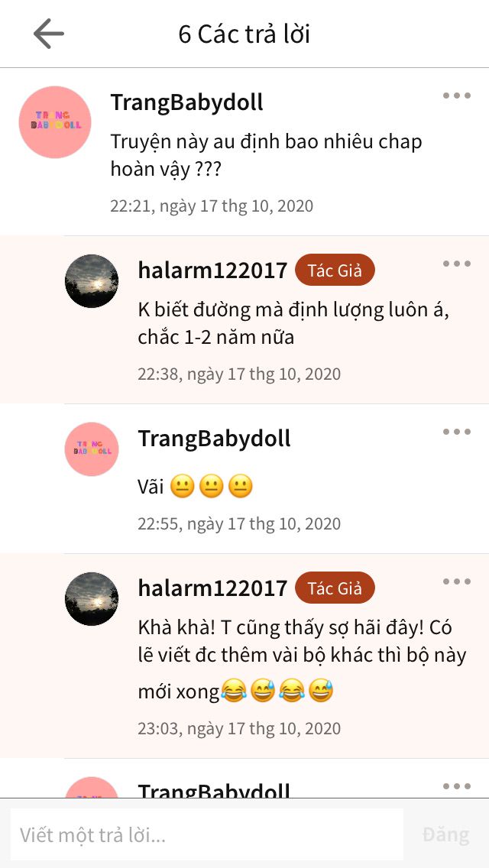Open halarm122017 username on 23:03 reply
489x868 pixels.
(x=212, y=588)
